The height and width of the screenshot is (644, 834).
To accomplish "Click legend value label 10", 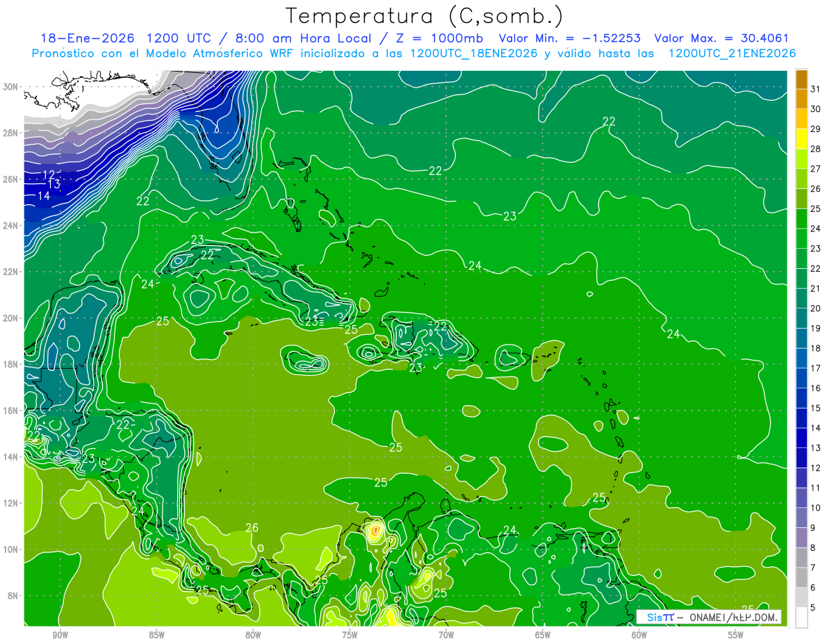I will coord(816,508).
